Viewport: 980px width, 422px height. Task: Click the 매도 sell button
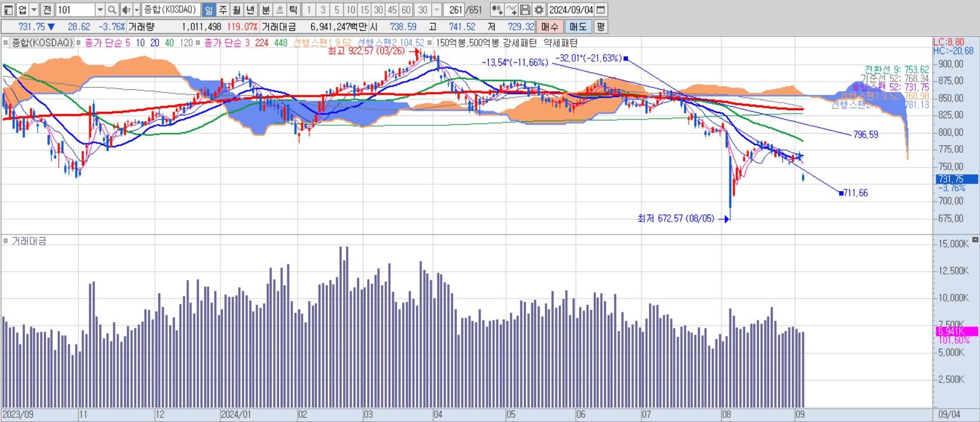[578, 27]
